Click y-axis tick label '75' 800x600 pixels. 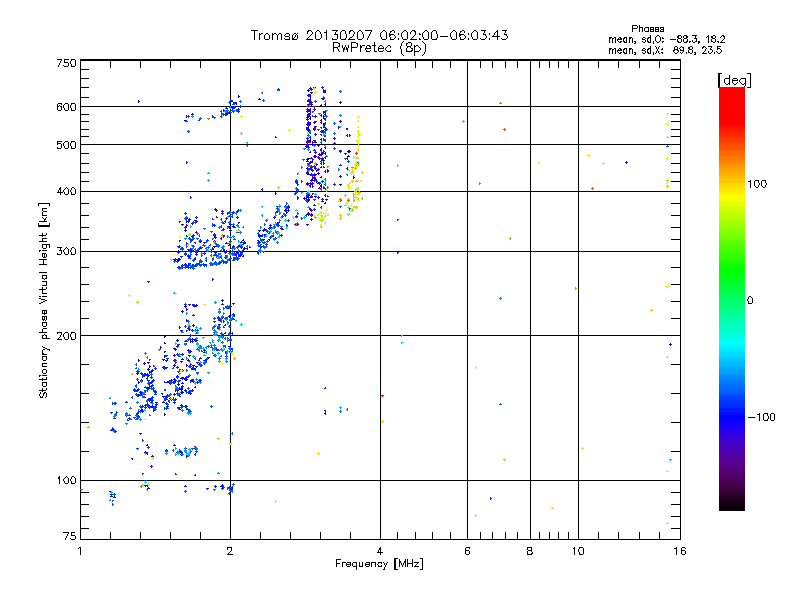click(70, 536)
